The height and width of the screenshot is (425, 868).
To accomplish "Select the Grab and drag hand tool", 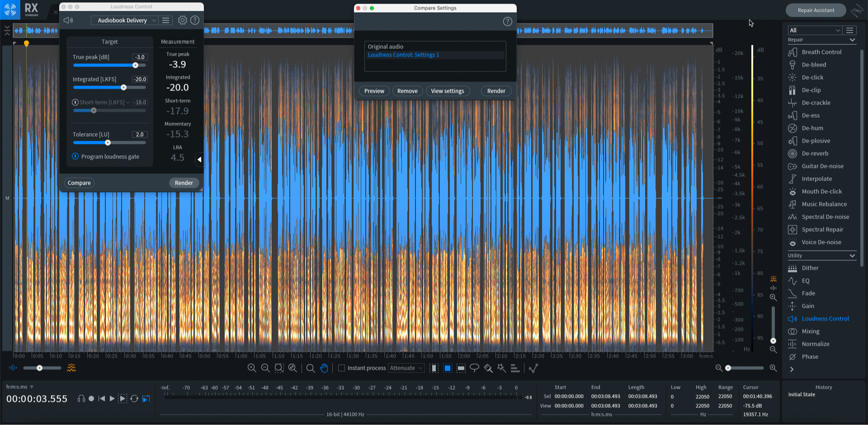I will coord(324,368).
